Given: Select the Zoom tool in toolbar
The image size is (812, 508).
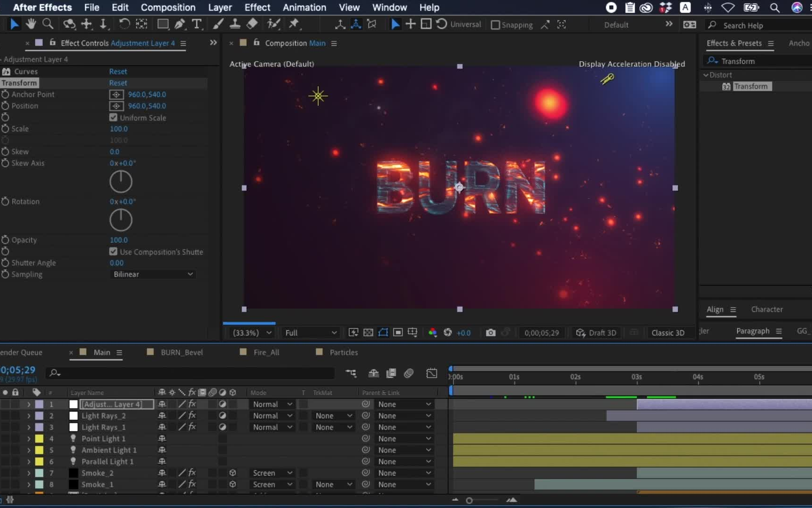Looking at the screenshot, I should (x=47, y=24).
